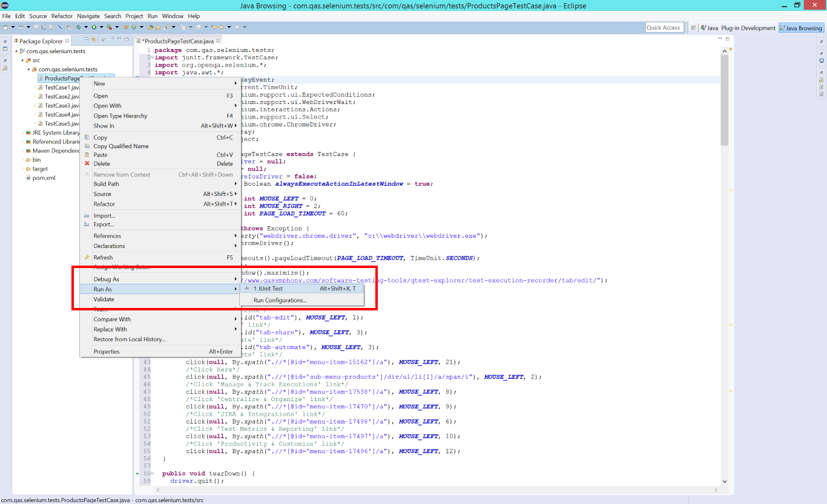Image resolution: width=827 pixels, height=504 pixels.
Task: Click the editor vertical scrollbar thumb
Action: [725, 100]
